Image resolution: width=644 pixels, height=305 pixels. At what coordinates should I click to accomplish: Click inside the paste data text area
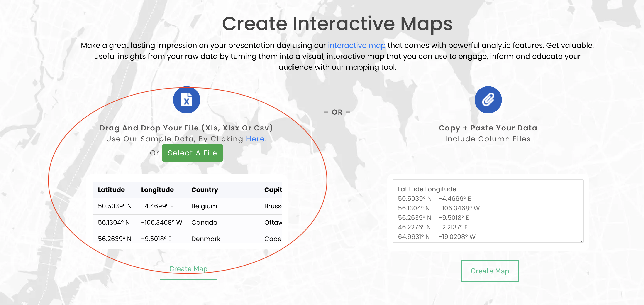coord(488,211)
